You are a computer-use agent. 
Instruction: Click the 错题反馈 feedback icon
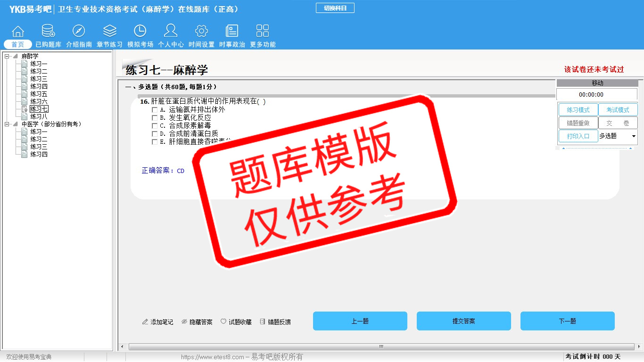coord(263,321)
